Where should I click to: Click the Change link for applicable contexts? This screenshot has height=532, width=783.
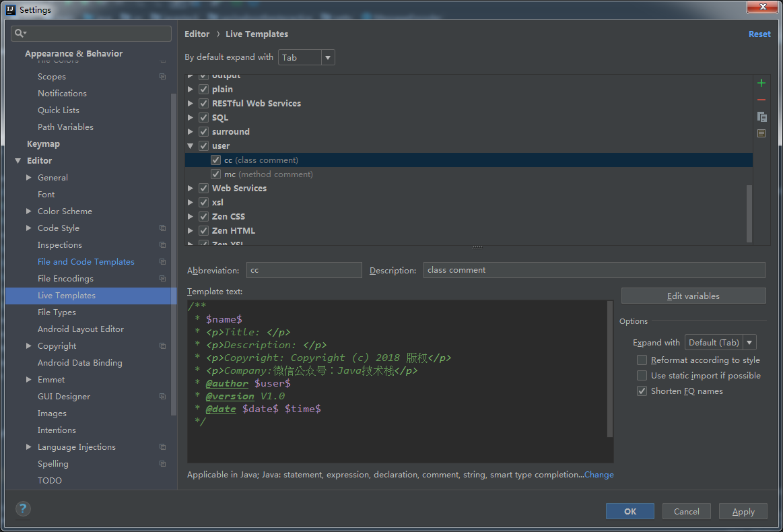[599, 475]
